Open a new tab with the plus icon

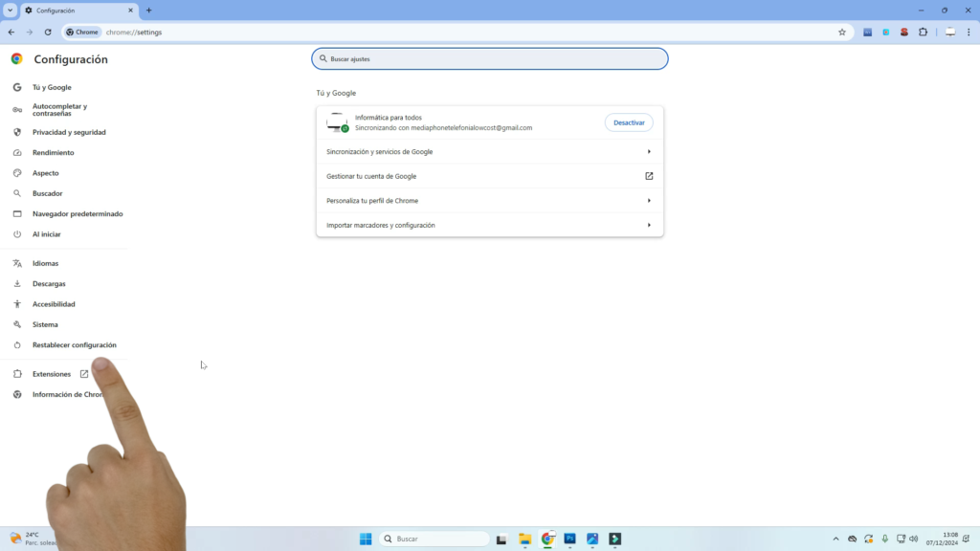(x=148, y=11)
